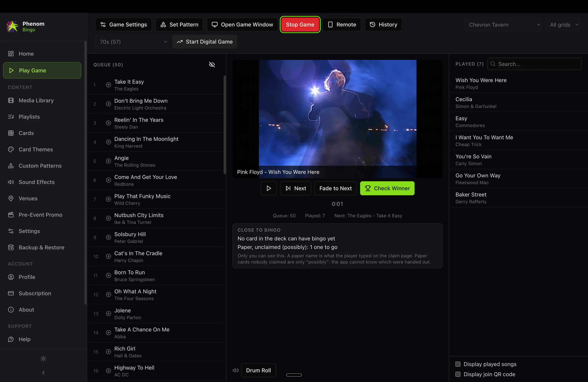The width and height of the screenshot is (588, 382).
Task: Play the Drum Roll sound effect
Action: point(258,370)
